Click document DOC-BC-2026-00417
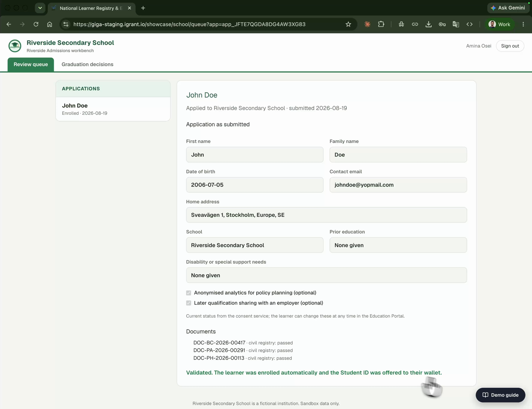The height and width of the screenshot is (409, 532). [x=219, y=343]
